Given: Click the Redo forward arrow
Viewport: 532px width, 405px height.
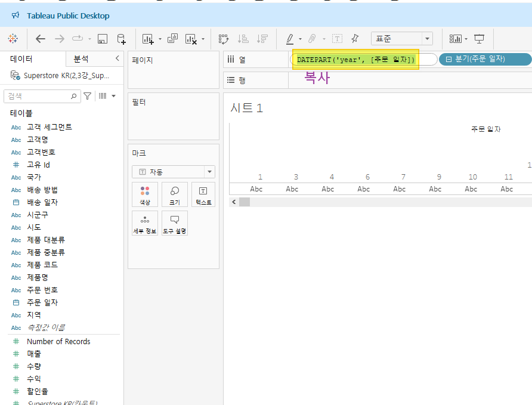Looking at the screenshot, I should 60,39.
